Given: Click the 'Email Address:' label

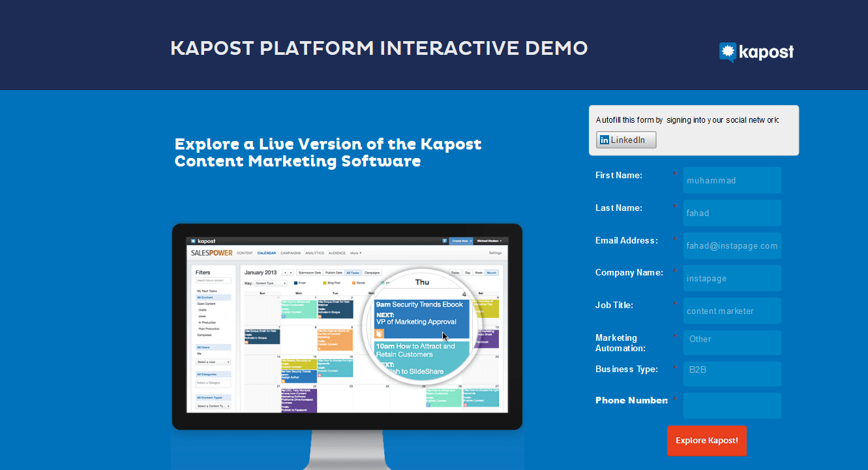Looking at the screenshot, I should [627, 240].
